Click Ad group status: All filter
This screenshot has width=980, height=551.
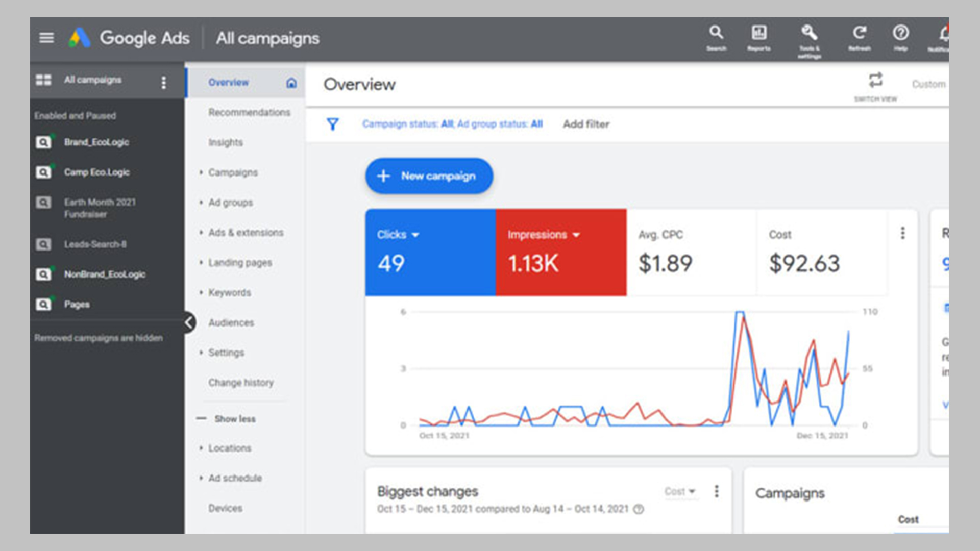pyautogui.click(x=500, y=124)
